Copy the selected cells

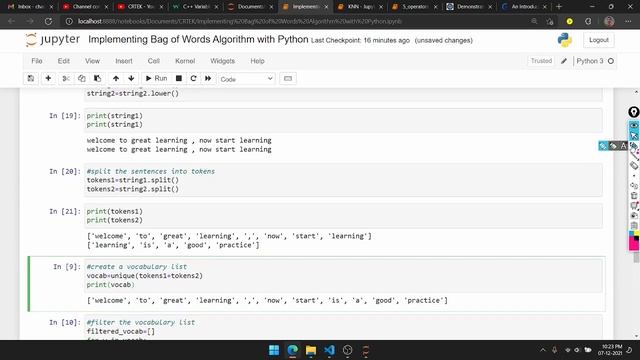[x=82, y=78]
